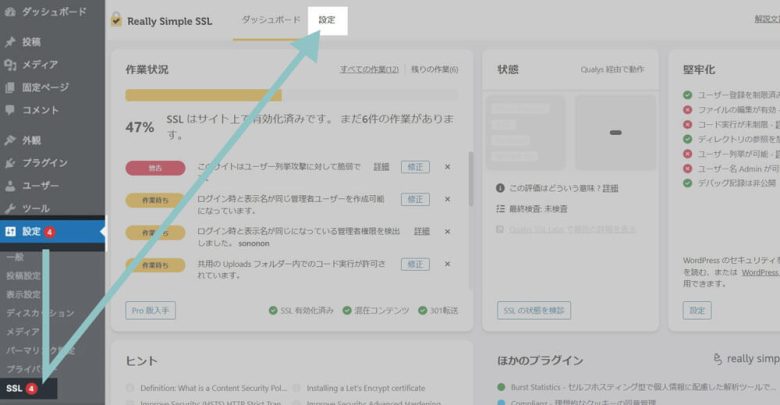
Task: Click the brush icon beside 外観
Action: point(10,140)
